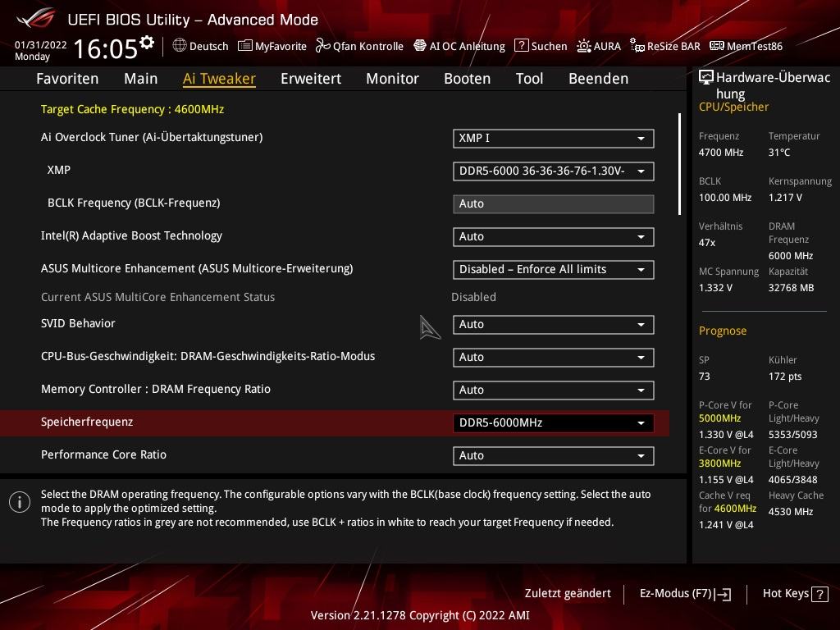Click the globe language icon
840x630 pixels.
click(180, 46)
